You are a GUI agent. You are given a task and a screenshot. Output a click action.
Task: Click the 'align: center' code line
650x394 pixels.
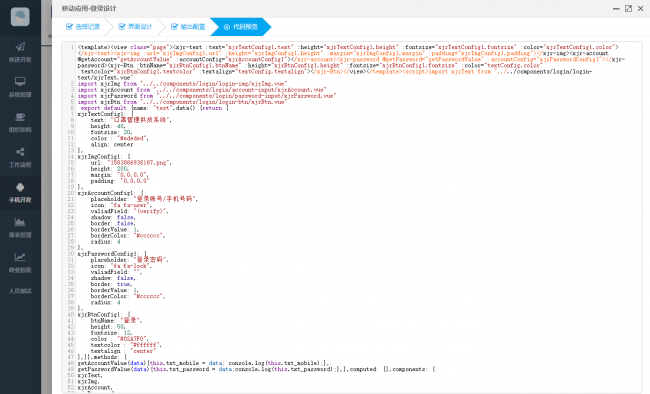[112, 144]
